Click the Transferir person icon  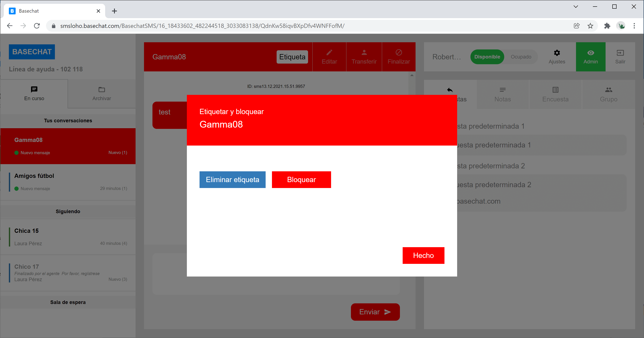(364, 53)
